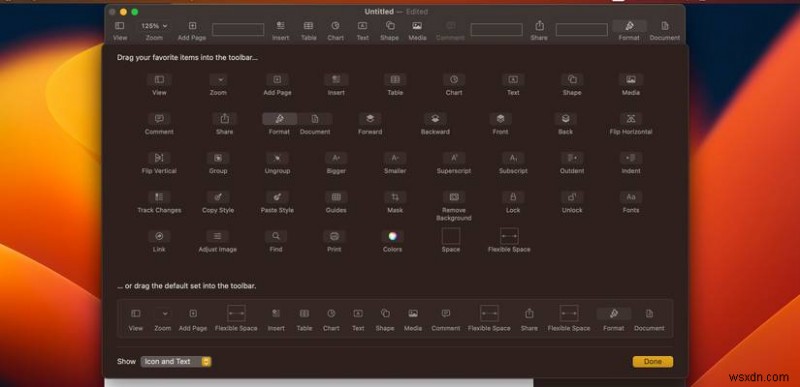The height and width of the screenshot is (387, 800).
Task: Click the Copy Style icon
Action: tap(218, 197)
